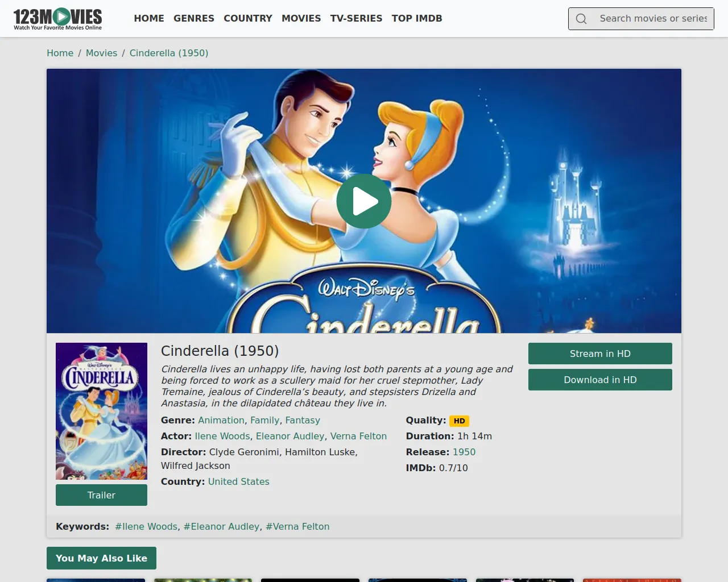Viewport: 728px width, 582px height.
Task: Click the Stream in HD button
Action: point(600,354)
